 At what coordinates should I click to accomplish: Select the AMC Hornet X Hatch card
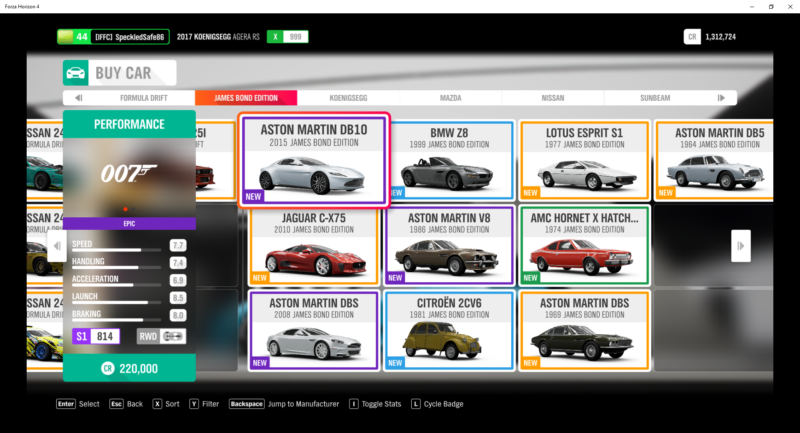[x=584, y=245]
